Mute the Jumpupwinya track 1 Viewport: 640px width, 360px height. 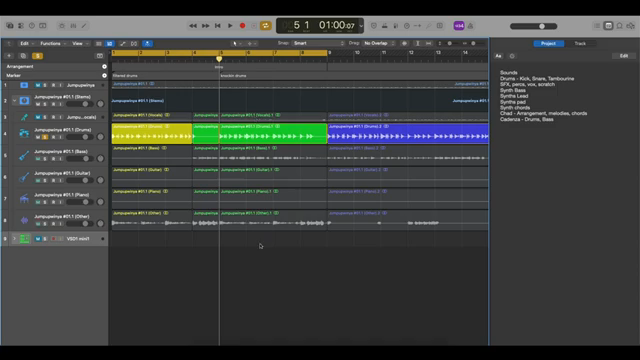pyautogui.click(x=38, y=85)
